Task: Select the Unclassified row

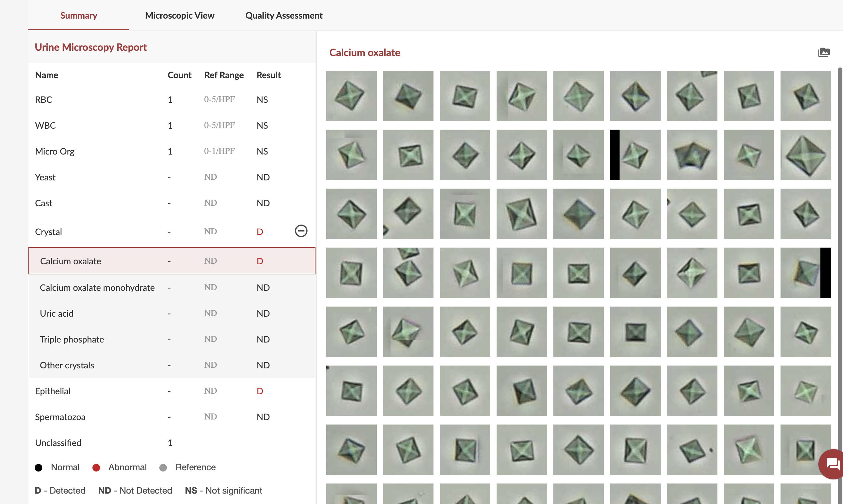Action: click(172, 442)
